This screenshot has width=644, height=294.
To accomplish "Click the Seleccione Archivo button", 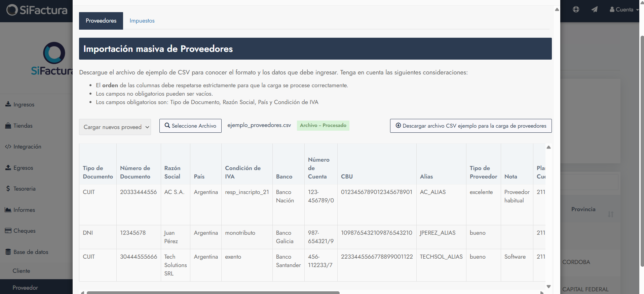I will tap(190, 126).
